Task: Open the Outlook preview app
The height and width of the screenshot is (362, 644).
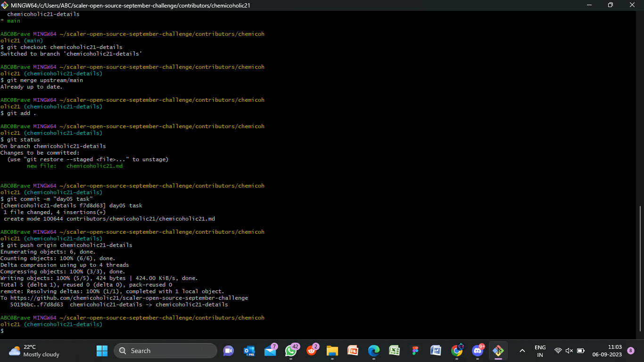Action: click(249, 351)
